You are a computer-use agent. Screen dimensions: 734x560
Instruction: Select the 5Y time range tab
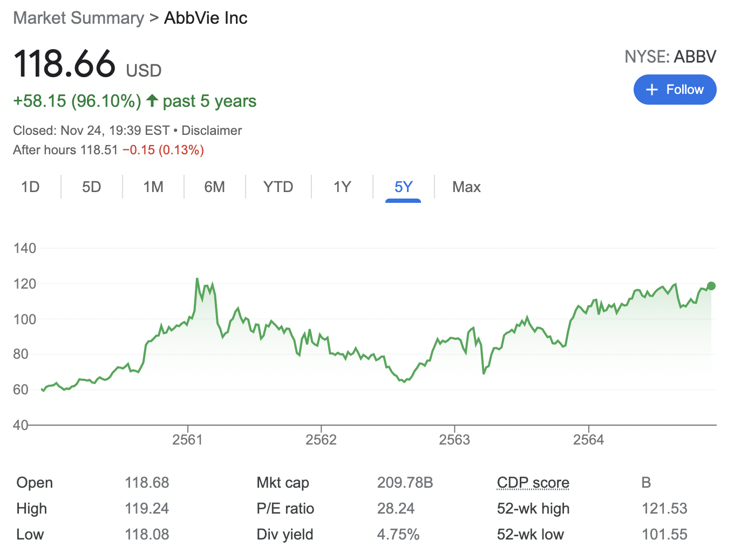(x=403, y=187)
